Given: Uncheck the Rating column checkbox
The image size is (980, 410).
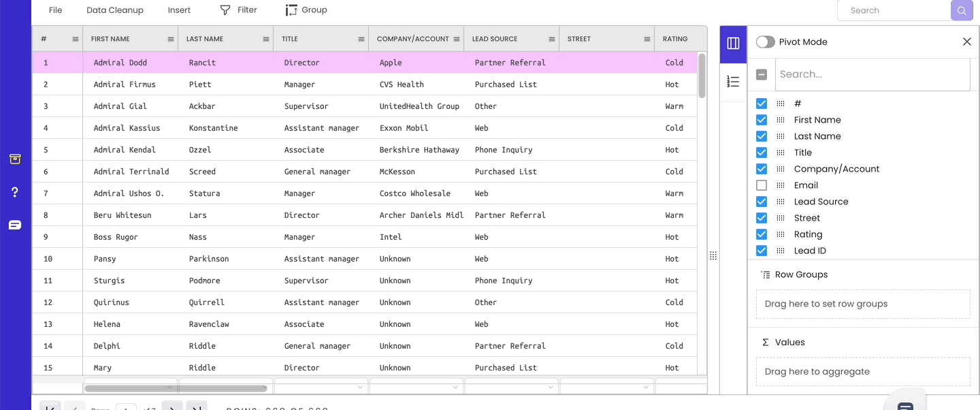Looking at the screenshot, I should 761,234.
